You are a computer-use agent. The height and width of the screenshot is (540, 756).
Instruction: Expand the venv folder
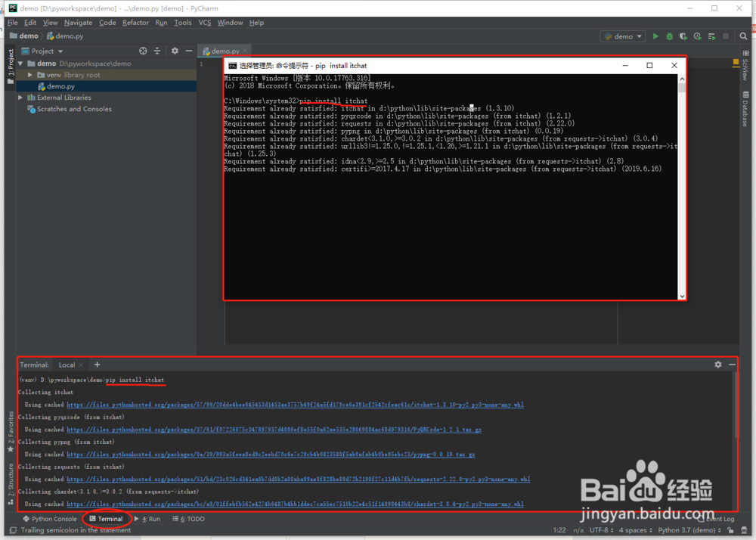coord(30,75)
